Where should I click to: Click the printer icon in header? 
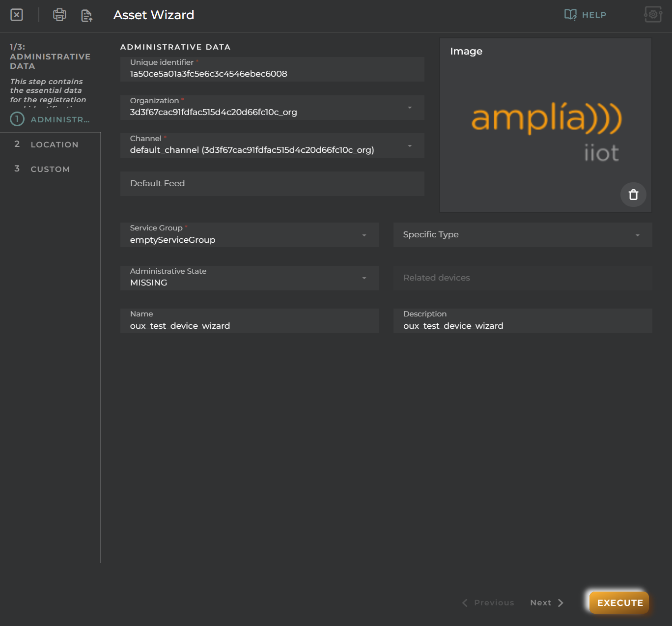tap(59, 15)
